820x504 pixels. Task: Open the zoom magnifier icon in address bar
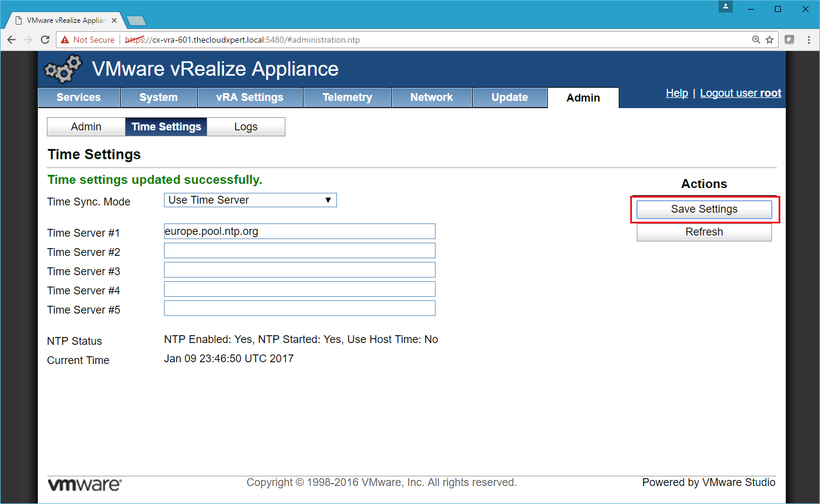pos(756,40)
